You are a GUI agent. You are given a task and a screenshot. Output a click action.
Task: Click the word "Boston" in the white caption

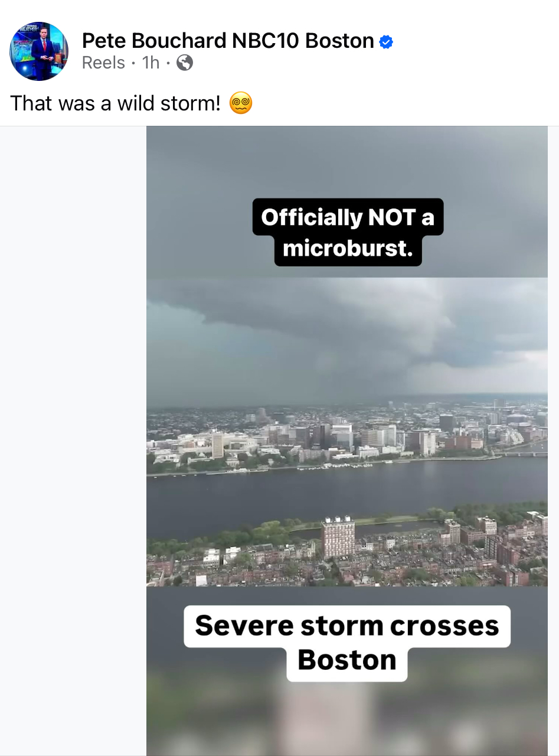pos(347,660)
